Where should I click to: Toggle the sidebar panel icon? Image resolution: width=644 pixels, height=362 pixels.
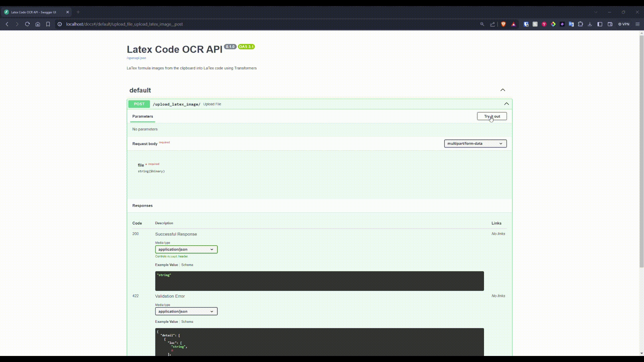[x=600, y=24]
